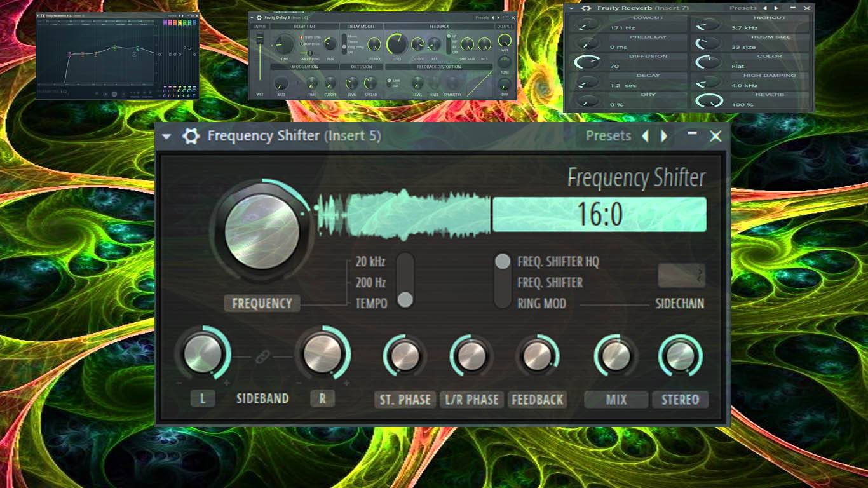Click the FREQUENCY label button
The height and width of the screenshot is (488, 868).
[x=262, y=304]
